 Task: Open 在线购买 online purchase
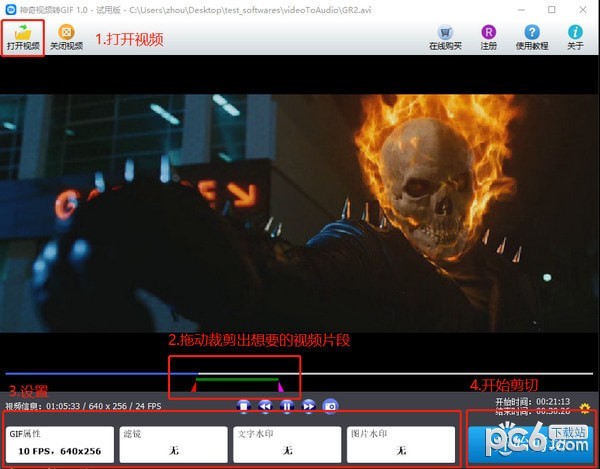pyautogui.click(x=445, y=37)
